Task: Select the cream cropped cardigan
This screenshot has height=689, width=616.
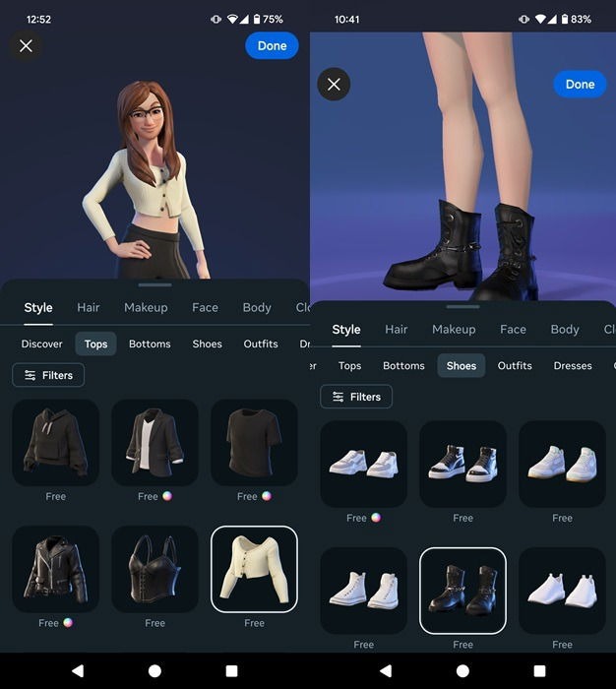Action: click(x=254, y=569)
